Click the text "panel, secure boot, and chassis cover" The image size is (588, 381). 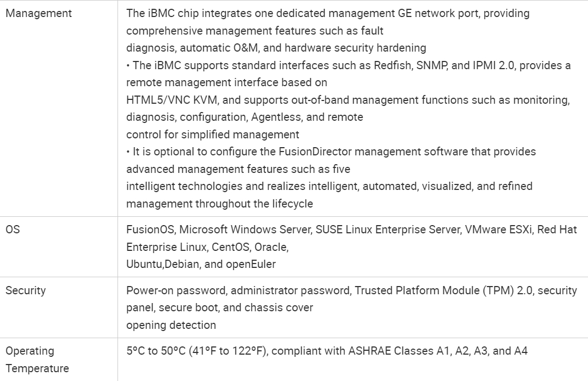pos(220,307)
